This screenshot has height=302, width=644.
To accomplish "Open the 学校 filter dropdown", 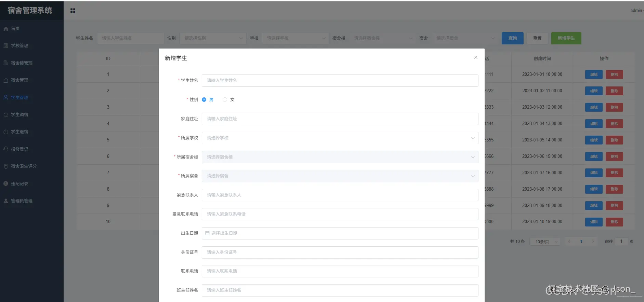I will 295,38.
